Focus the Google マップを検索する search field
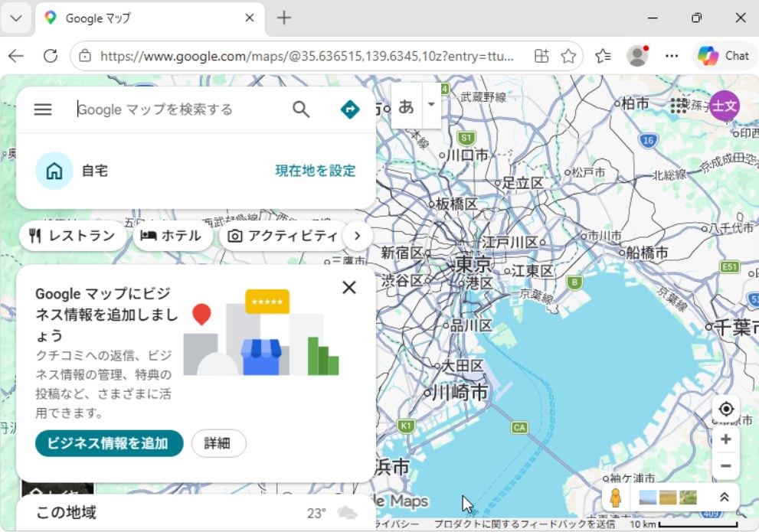Viewport: 759px width, 532px height. tap(179, 109)
